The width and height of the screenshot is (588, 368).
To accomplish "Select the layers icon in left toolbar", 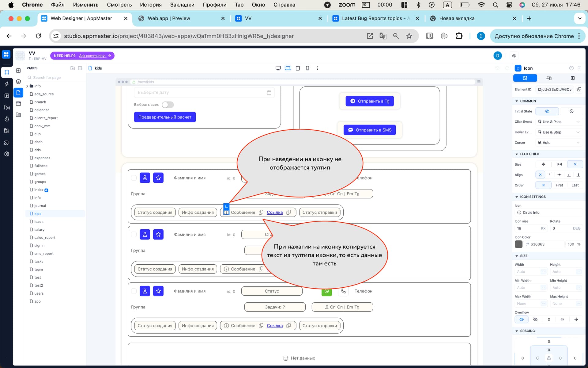I will pos(18,82).
